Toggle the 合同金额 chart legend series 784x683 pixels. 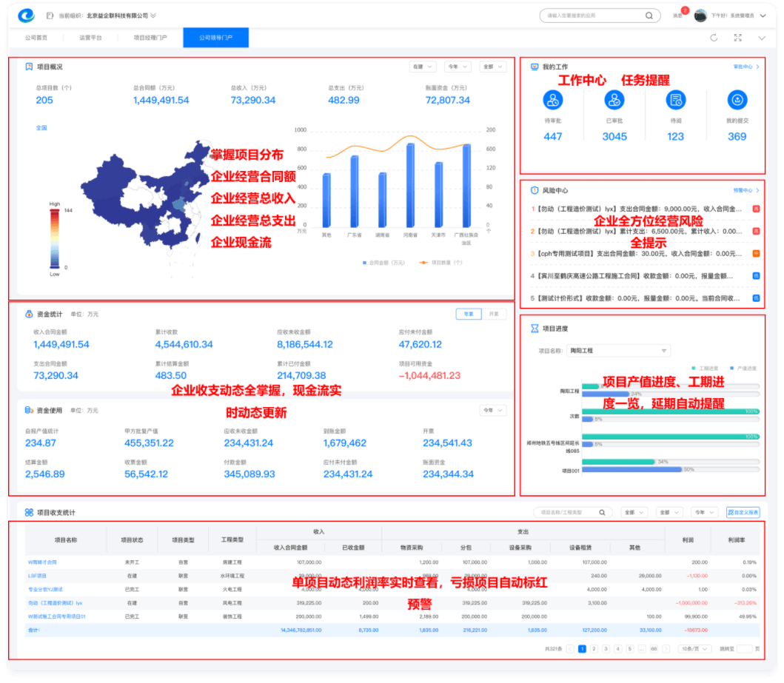pos(381,262)
